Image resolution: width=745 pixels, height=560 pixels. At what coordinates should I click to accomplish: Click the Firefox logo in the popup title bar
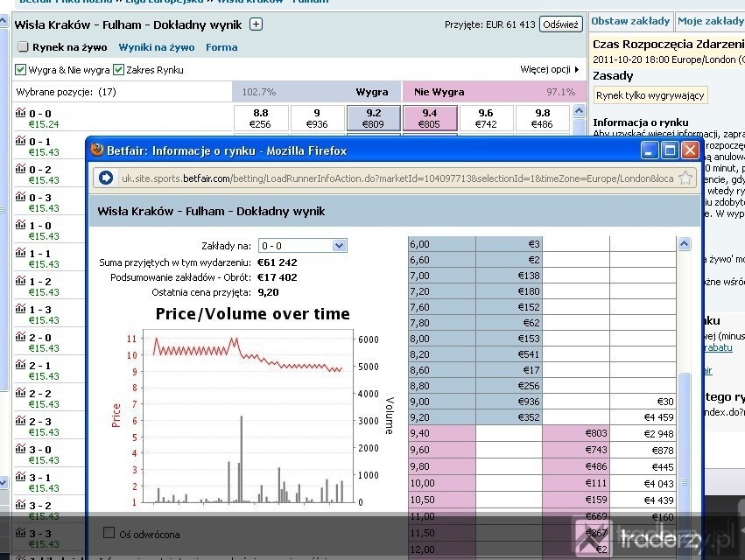pos(97,150)
